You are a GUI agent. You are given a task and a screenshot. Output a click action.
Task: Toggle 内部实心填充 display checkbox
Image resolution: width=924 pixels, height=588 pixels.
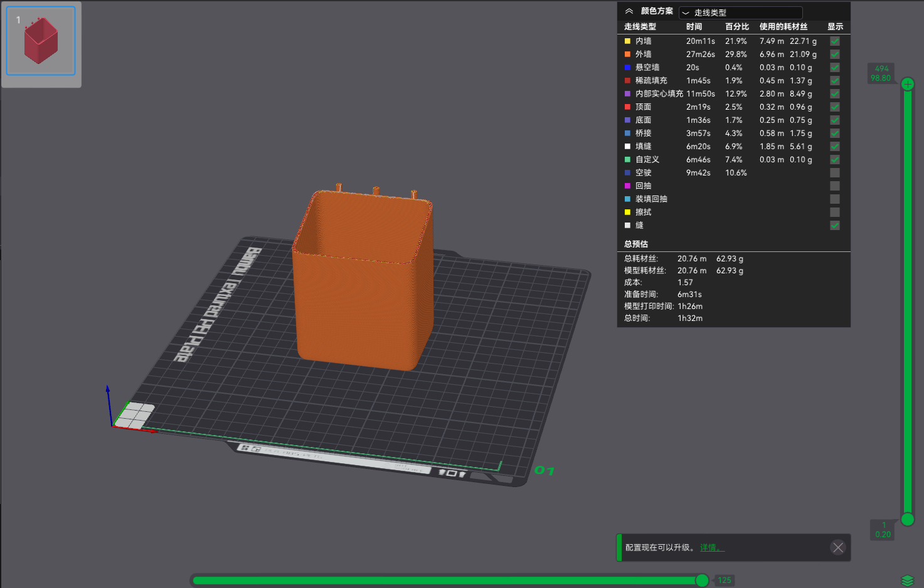click(x=835, y=93)
